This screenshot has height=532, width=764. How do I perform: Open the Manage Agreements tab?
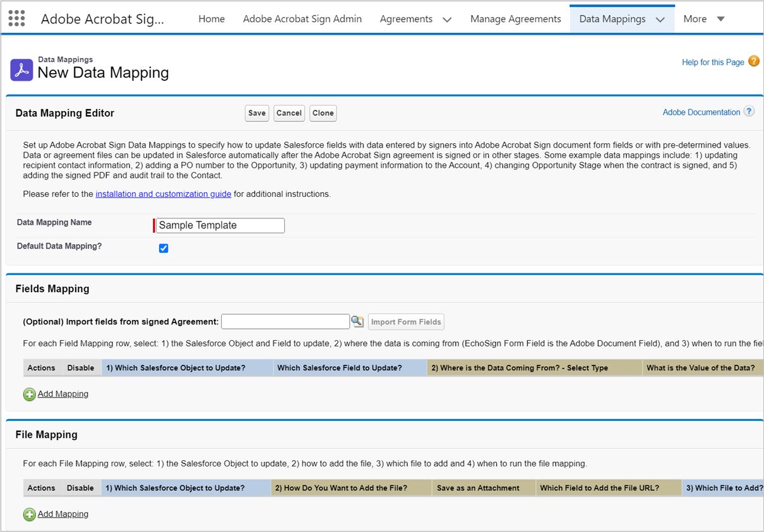(x=516, y=19)
